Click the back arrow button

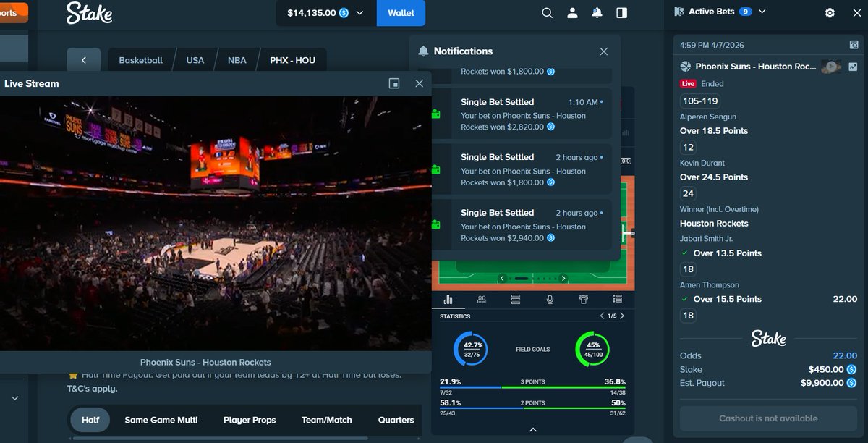point(84,60)
